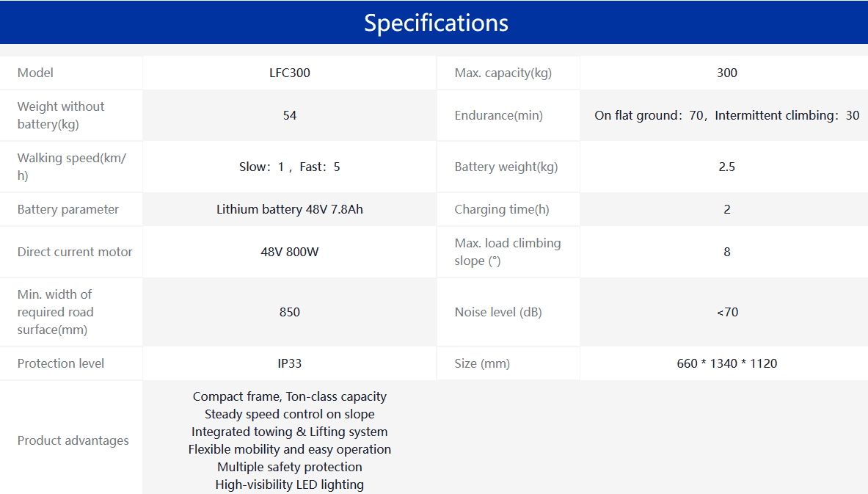
Task: Click the Weight without battery(kg) label
Action: (x=61, y=115)
